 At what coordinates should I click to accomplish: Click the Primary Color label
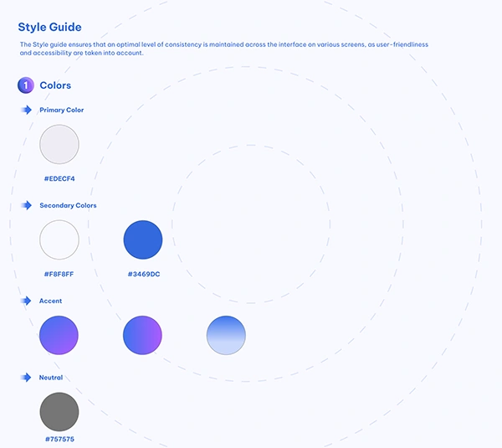[62, 110]
